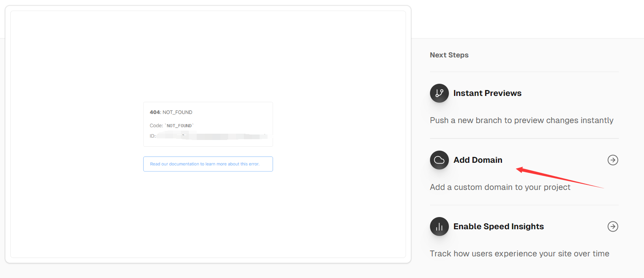Click the Code NOT_FOUND line in preview
This screenshot has height=278, width=644.
(172, 126)
